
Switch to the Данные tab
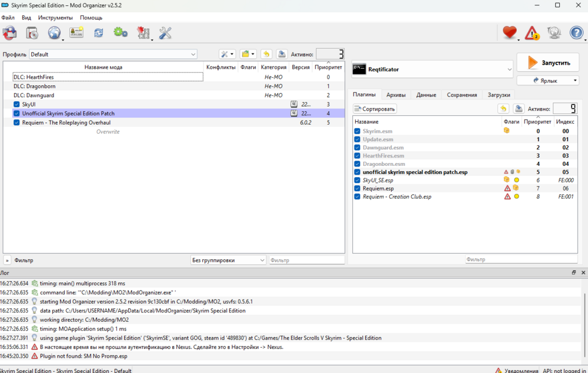click(x=426, y=95)
